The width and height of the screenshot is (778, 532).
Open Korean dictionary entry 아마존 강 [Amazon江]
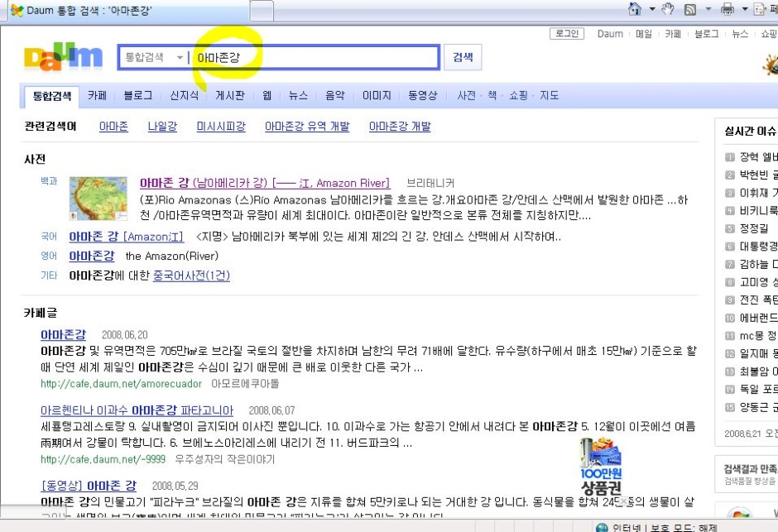pyautogui.click(x=127, y=237)
